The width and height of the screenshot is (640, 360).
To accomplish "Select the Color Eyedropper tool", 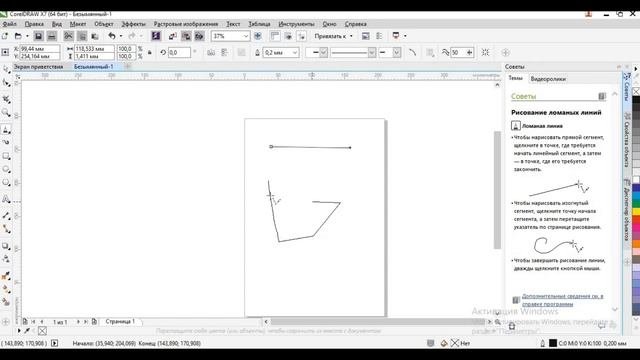I will pyautogui.click(x=6, y=276).
